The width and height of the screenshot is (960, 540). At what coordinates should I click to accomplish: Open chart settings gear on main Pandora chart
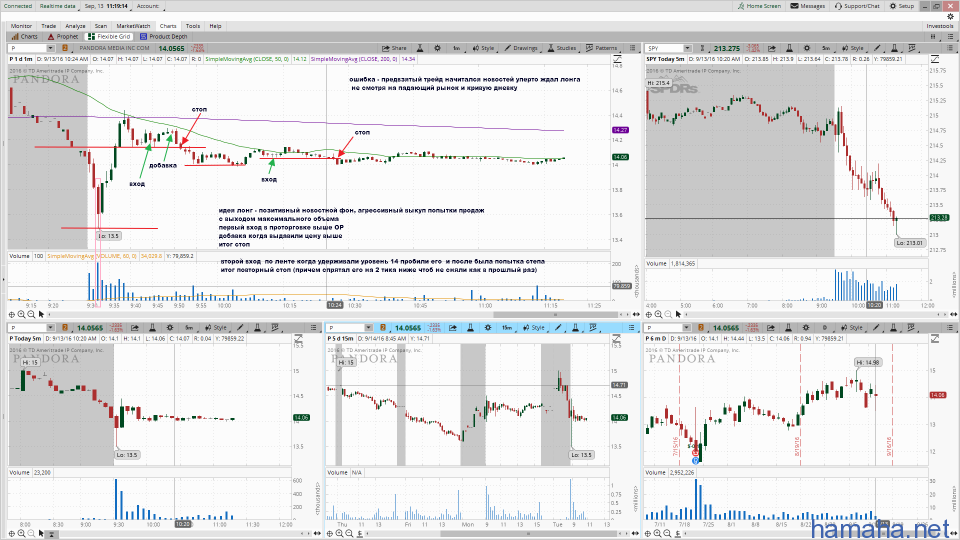click(437, 48)
